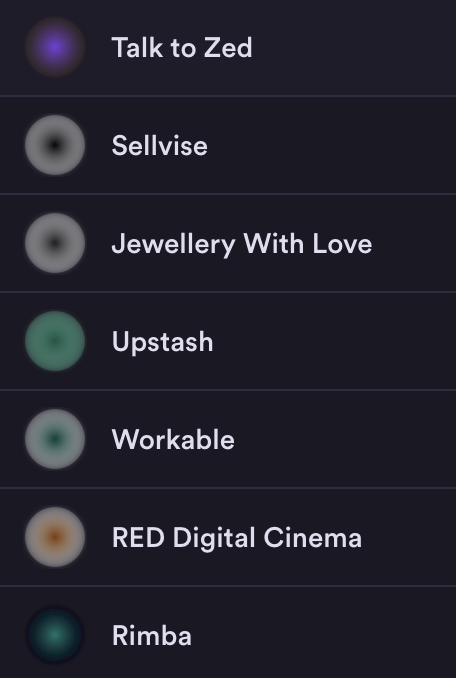Viewport: 456px width, 678px height.
Task: Choose the Upstash text label
Action: click(163, 342)
